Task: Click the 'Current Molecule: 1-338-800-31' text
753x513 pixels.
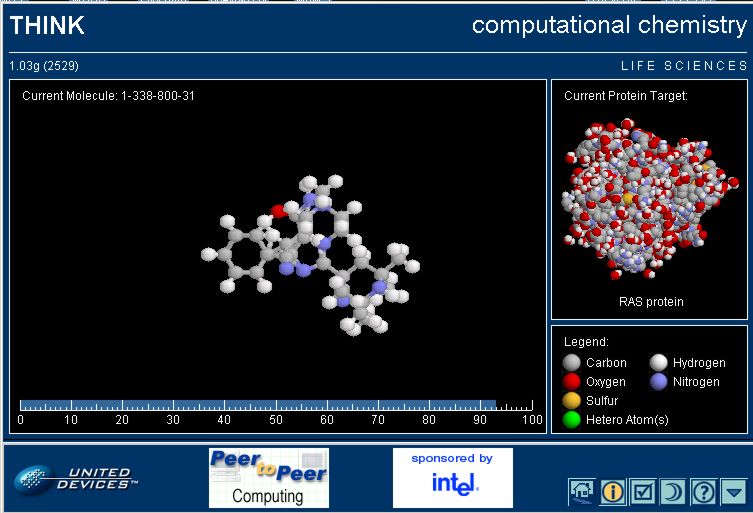Action: [x=109, y=96]
